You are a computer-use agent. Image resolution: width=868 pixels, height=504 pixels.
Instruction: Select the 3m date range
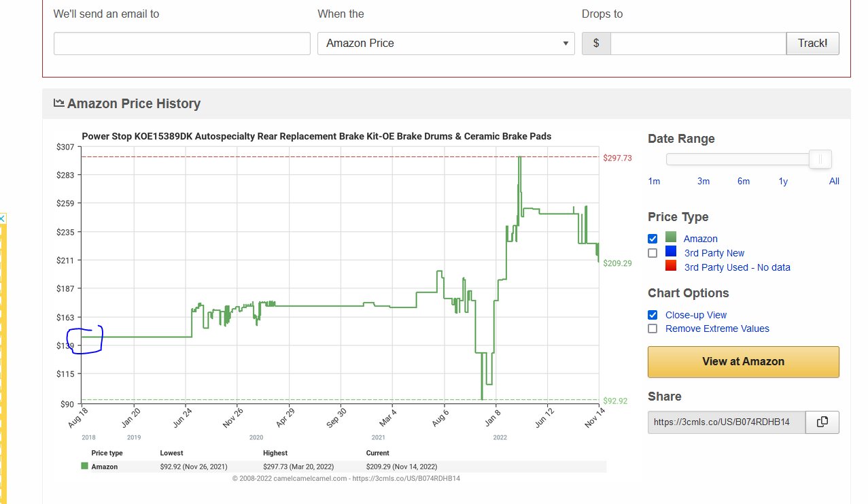[704, 181]
